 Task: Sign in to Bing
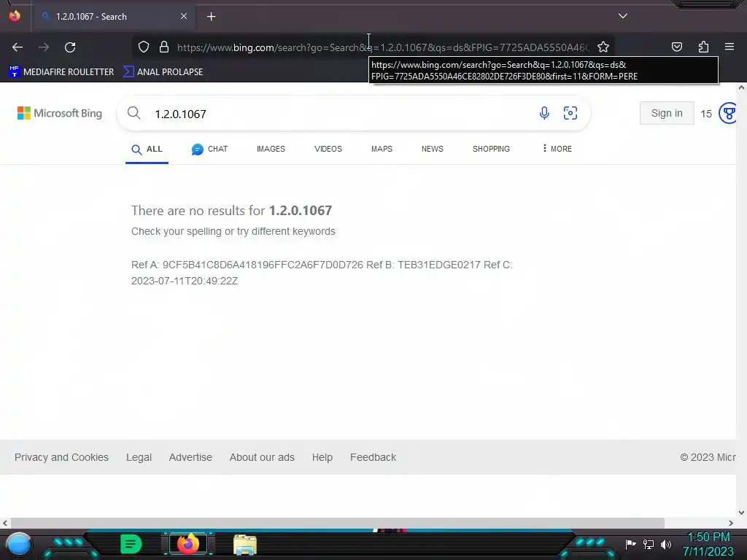[667, 113]
